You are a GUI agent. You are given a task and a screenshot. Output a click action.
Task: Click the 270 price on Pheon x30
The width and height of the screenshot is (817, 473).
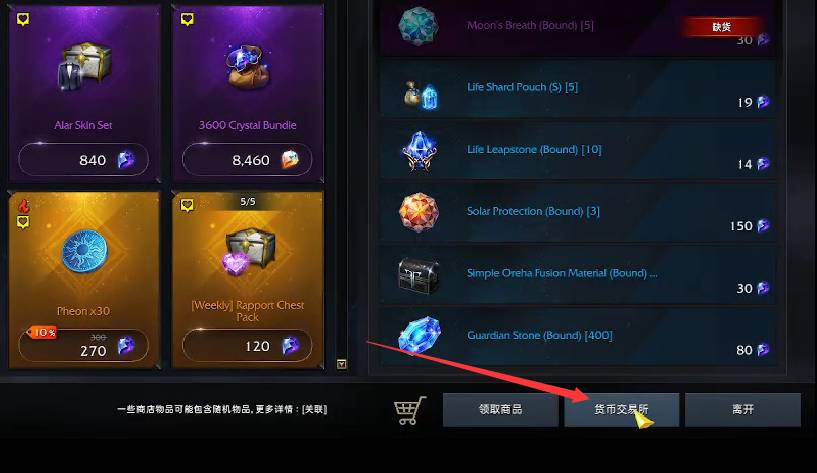pyautogui.click(x=93, y=351)
